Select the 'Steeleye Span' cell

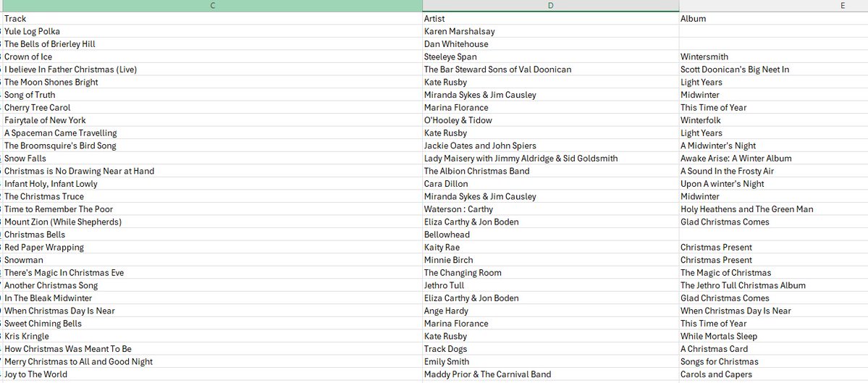tap(551, 56)
